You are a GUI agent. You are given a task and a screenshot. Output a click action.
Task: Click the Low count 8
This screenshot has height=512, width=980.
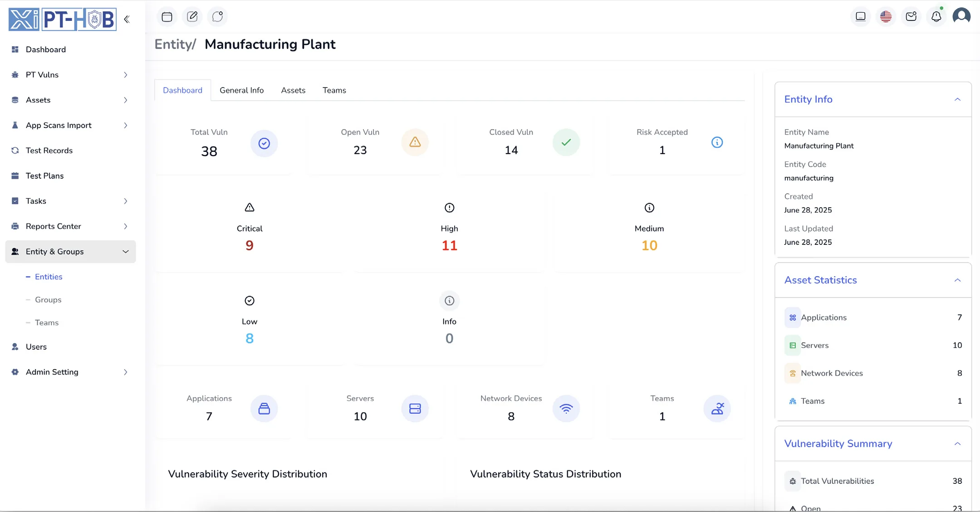click(x=250, y=339)
